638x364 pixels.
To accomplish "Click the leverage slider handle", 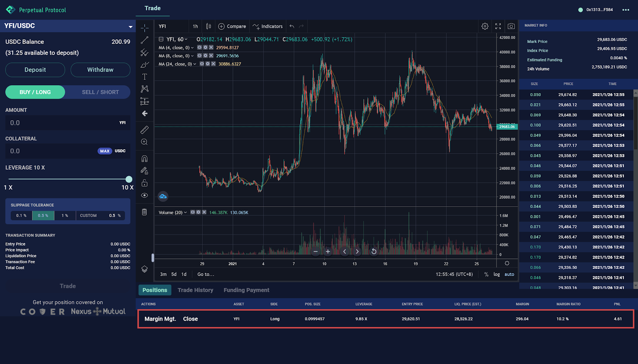I will (x=129, y=179).
